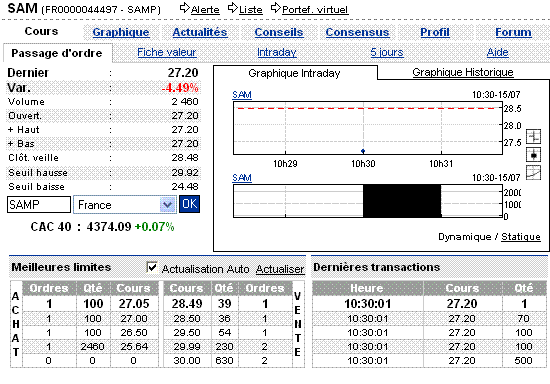Screen dimensions: 550x384
Task: Click the bid price 26.50
Action: pos(134,332)
